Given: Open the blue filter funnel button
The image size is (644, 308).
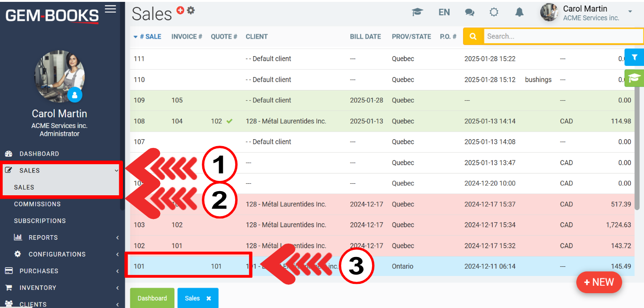Looking at the screenshot, I should pyautogui.click(x=634, y=57).
